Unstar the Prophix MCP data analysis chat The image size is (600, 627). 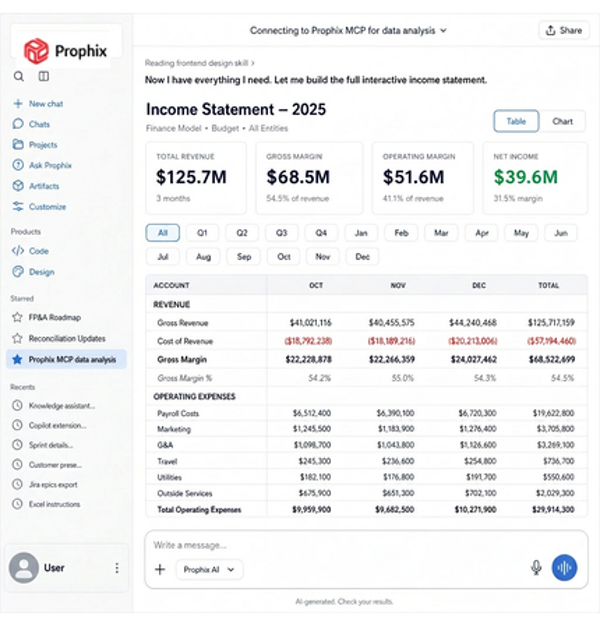pyautogui.click(x=17, y=359)
